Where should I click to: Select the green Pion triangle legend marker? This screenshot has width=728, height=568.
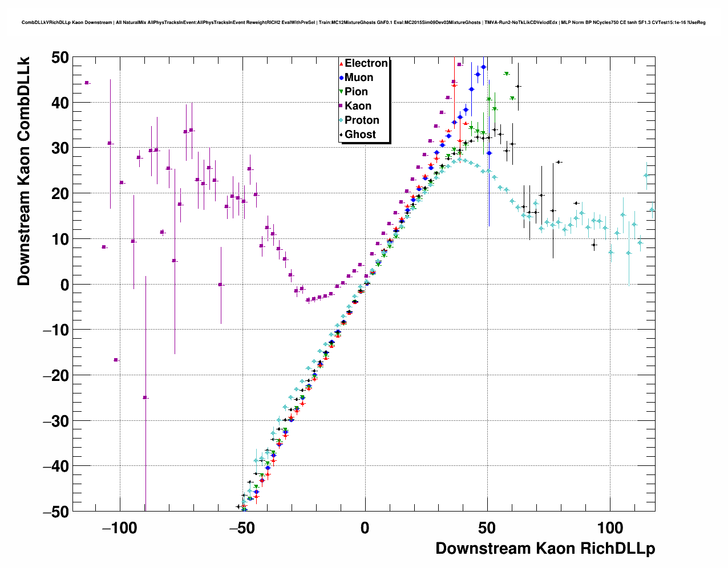[341, 92]
